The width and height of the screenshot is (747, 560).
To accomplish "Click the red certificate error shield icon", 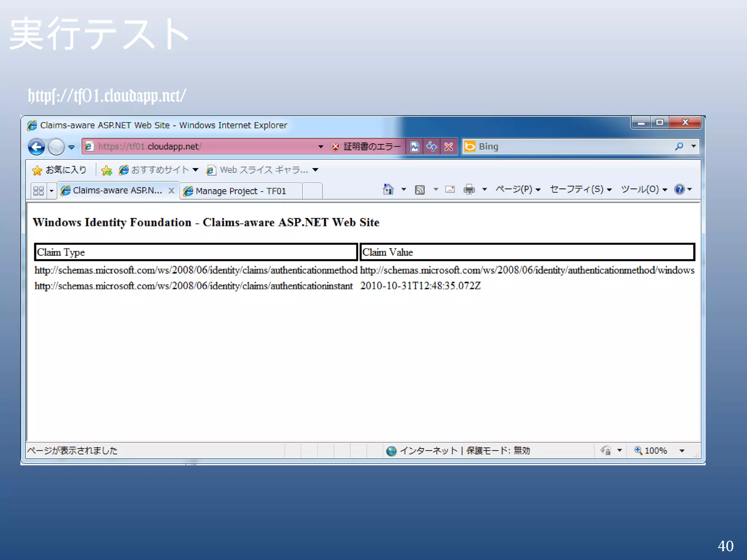I will coord(335,147).
